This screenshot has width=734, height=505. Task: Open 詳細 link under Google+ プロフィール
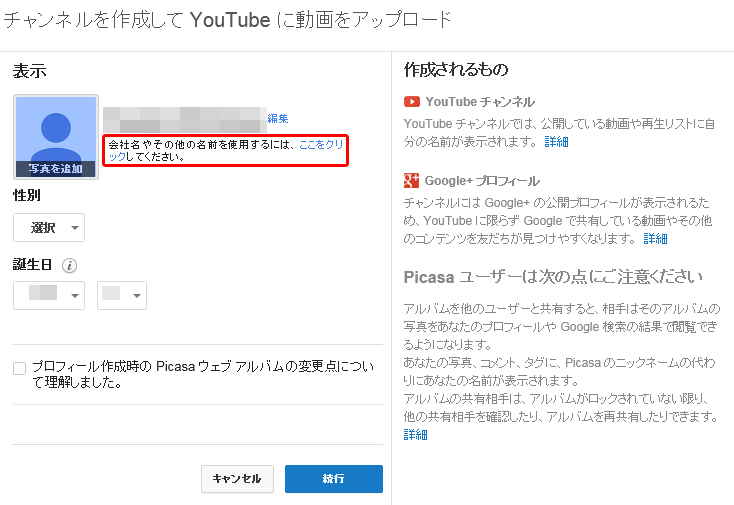[x=656, y=239]
